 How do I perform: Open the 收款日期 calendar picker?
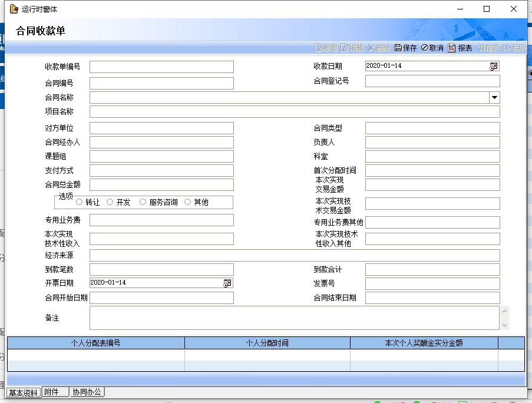pos(494,67)
